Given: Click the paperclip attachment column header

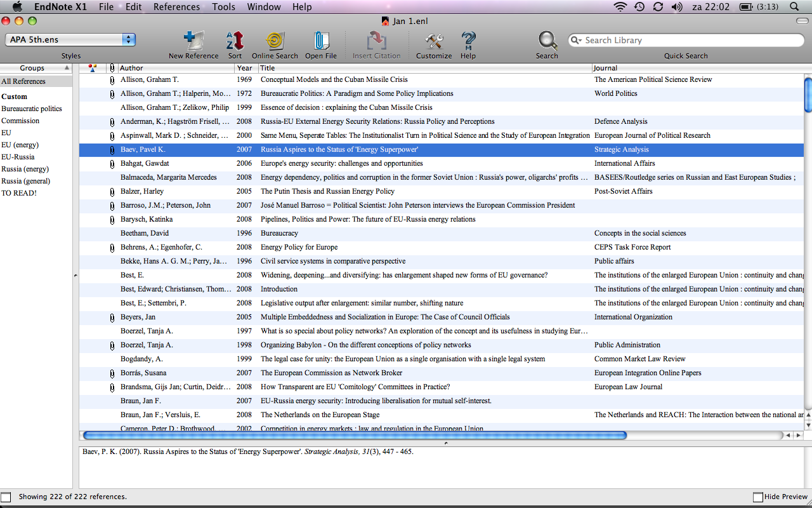Looking at the screenshot, I should click(x=112, y=68).
